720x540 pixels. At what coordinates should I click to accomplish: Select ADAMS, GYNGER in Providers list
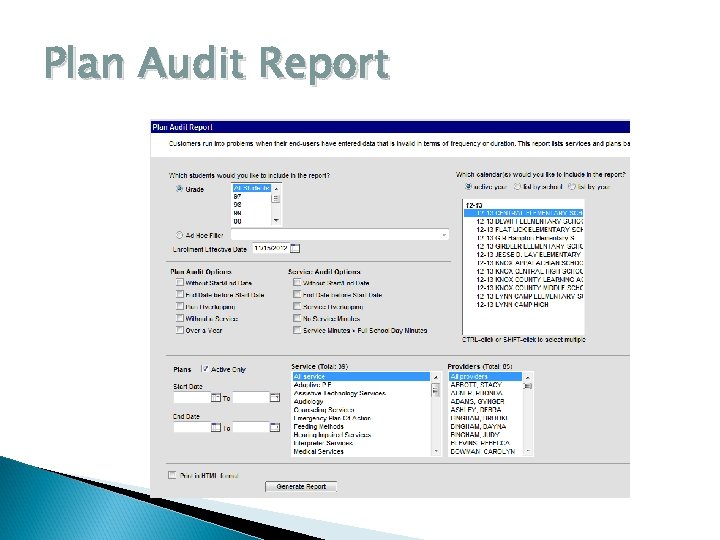pos(485,401)
